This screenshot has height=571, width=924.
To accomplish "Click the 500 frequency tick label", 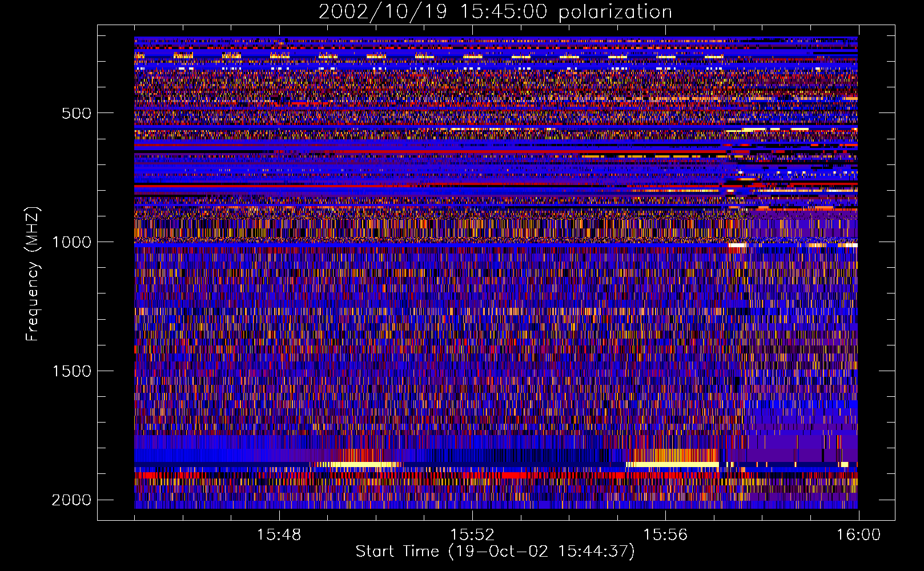I will (x=77, y=113).
